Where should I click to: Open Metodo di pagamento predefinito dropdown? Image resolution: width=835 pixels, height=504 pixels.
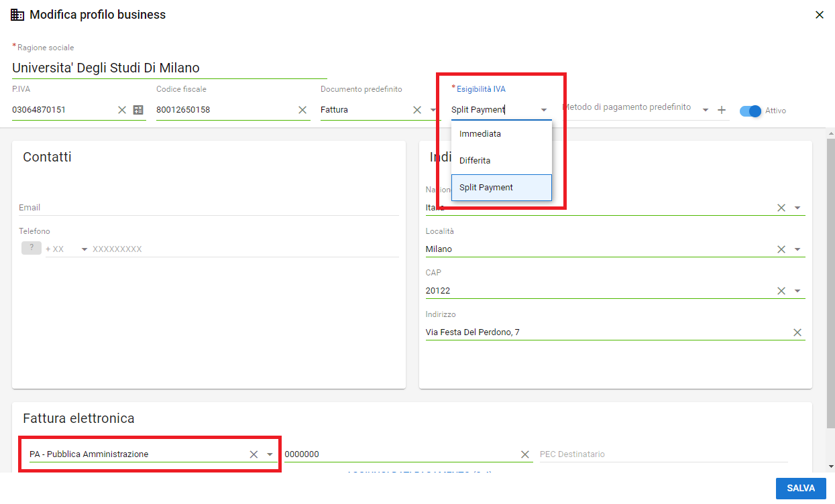pyautogui.click(x=706, y=110)
